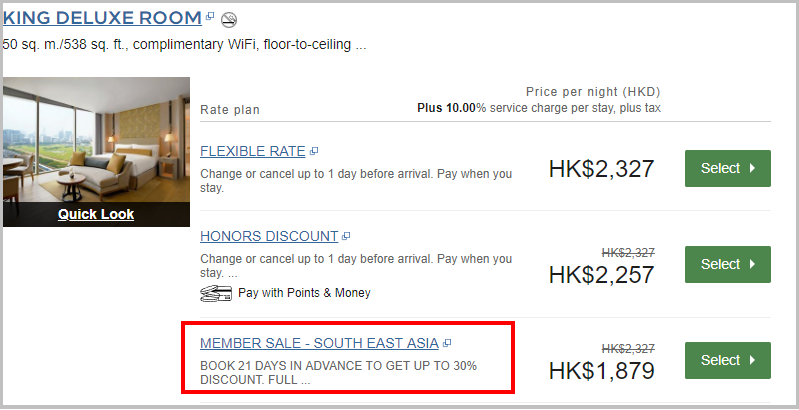This screenshot has width=799, height=410.
Task: Click the popup icon next to Flexible Rate
Action: coord(314,151)
